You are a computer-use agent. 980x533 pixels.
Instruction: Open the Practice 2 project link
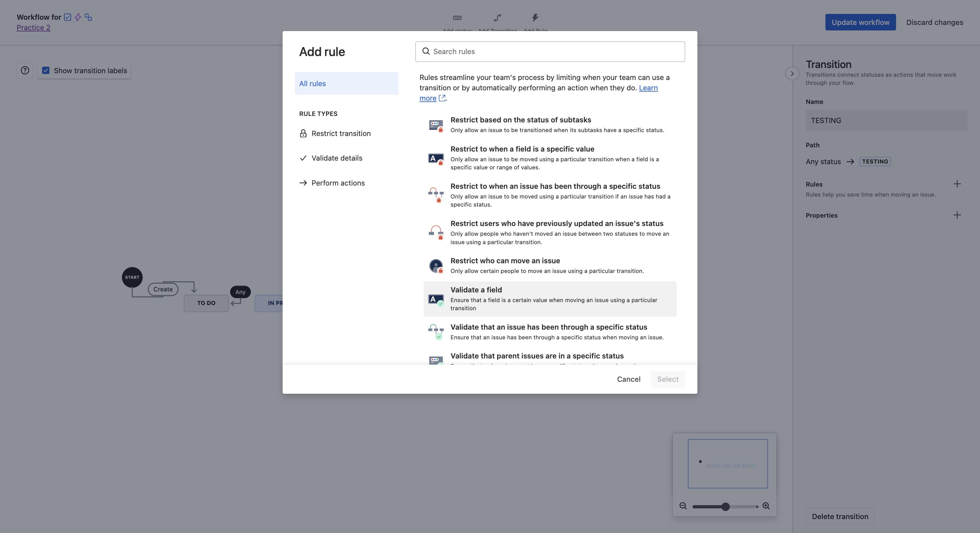33,28
